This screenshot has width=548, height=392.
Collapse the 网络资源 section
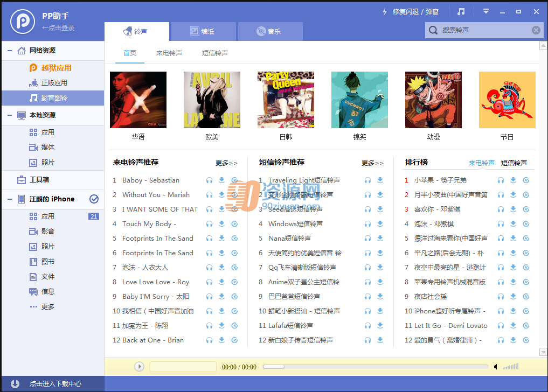click(10, 51)
